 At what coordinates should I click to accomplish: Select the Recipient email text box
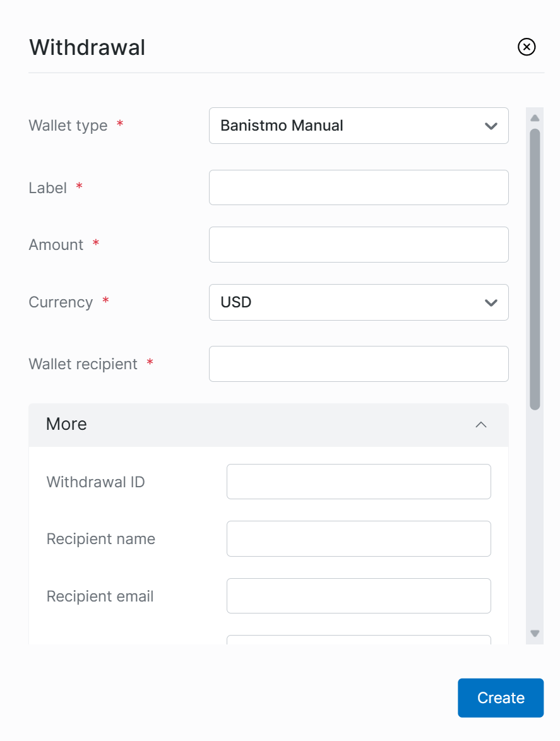359,596
